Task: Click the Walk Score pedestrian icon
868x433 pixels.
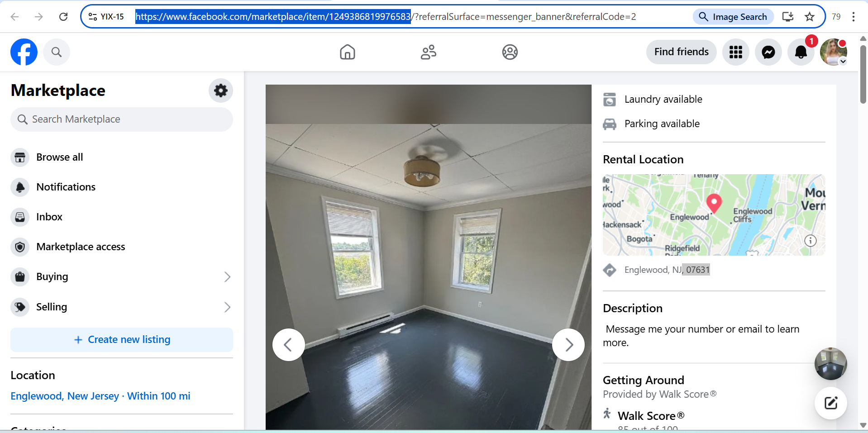Action: coord(607,414)
